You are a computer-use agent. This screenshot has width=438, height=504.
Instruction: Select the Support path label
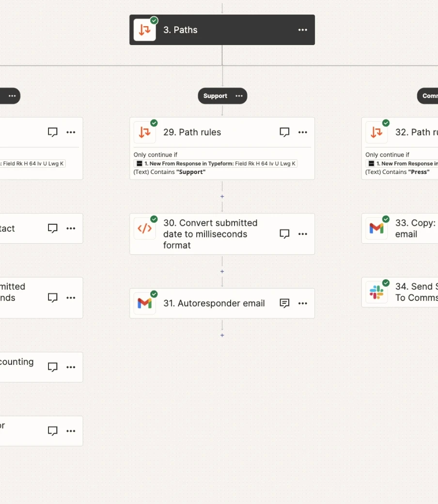tap(215, 96)
